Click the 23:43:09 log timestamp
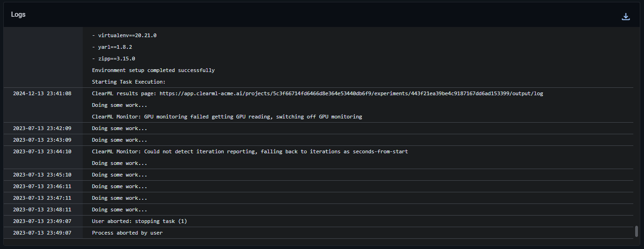The width and height of the screenshot is (644, 249). click(x=42, y=140)
